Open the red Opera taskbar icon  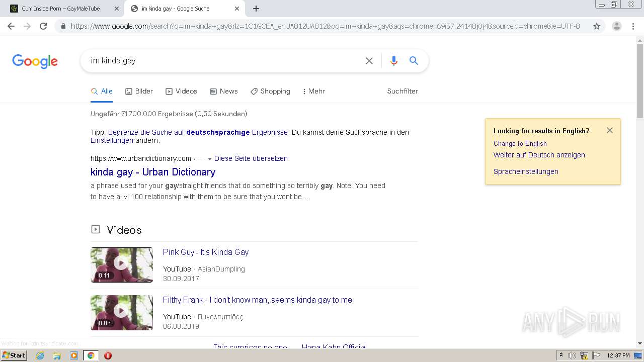(x=108, y=355)
